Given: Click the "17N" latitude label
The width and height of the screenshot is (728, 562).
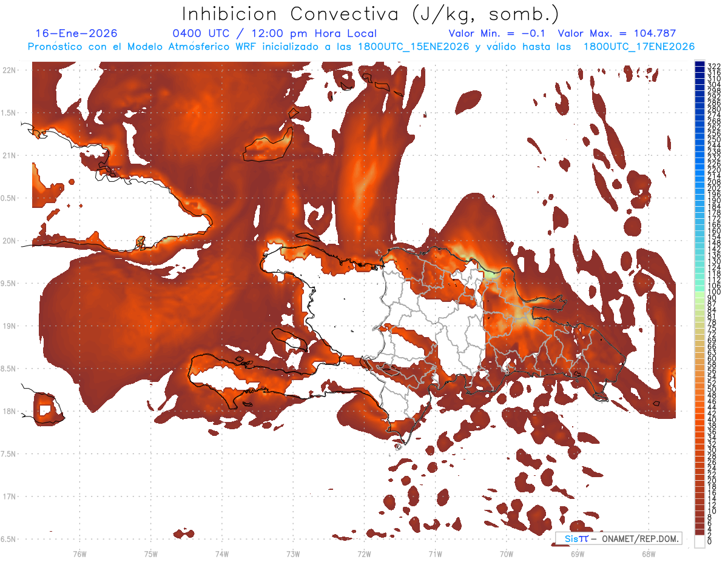Looking at the screenshot, I should pos(8,497).
